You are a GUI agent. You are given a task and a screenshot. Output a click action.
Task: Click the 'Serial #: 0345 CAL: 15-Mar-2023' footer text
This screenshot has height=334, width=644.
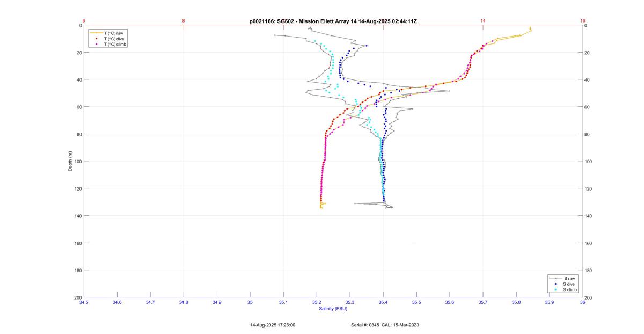pyautogui.click(x=385, y=325)
